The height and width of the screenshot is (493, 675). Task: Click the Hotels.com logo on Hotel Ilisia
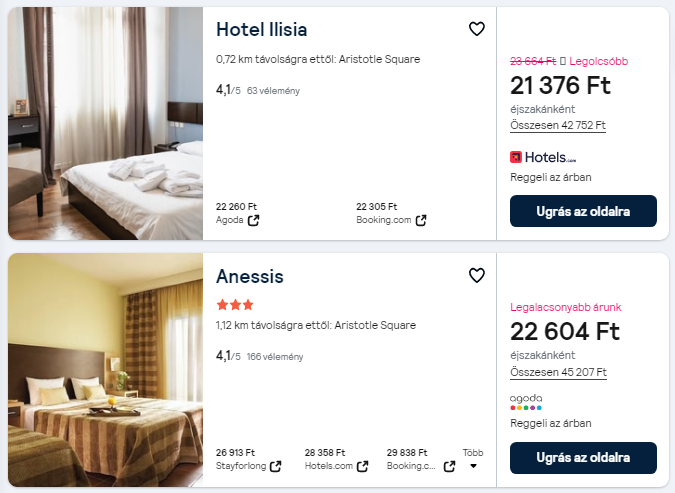(x=543, y=157)
